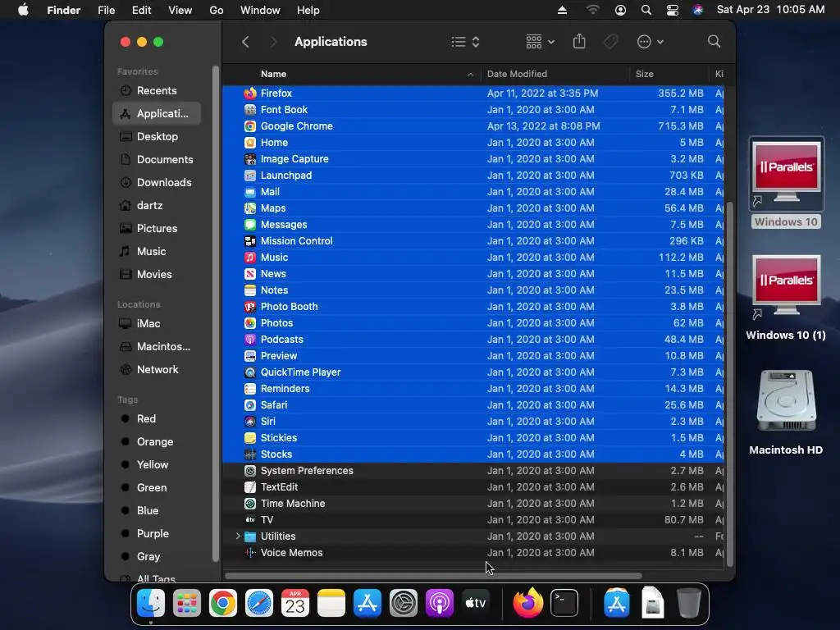Go to Desktop in the sidebar
The image size is (840, 630).
[x=157, y=137]
